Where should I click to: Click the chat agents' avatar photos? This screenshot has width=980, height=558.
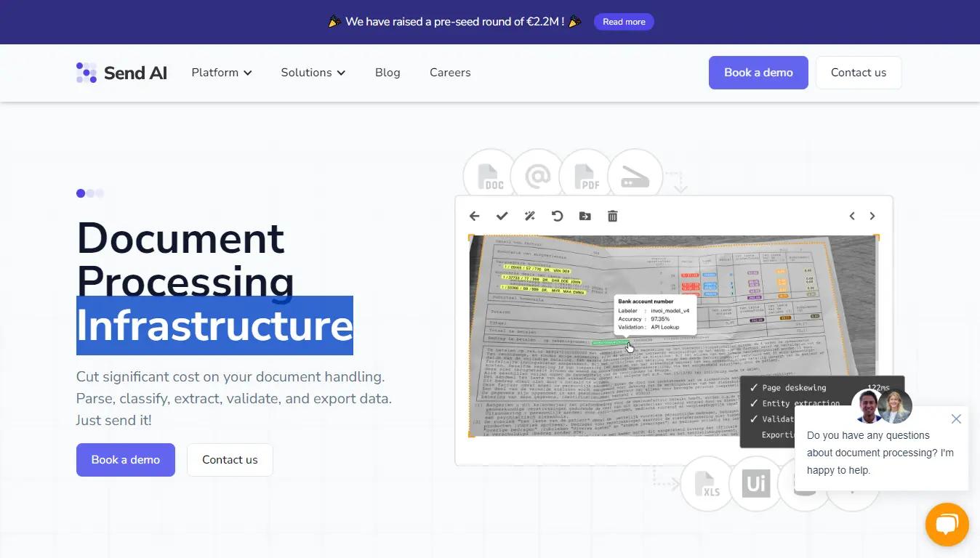click(882, 406)
